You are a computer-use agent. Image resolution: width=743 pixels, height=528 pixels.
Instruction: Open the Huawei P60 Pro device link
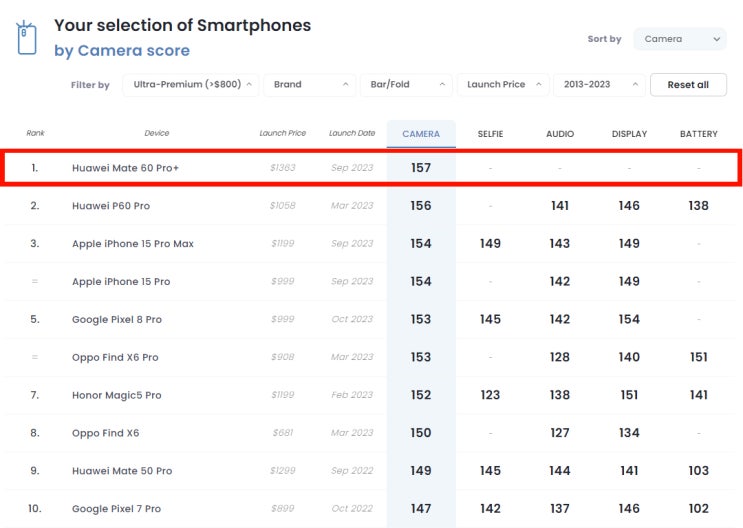point(111,206)
